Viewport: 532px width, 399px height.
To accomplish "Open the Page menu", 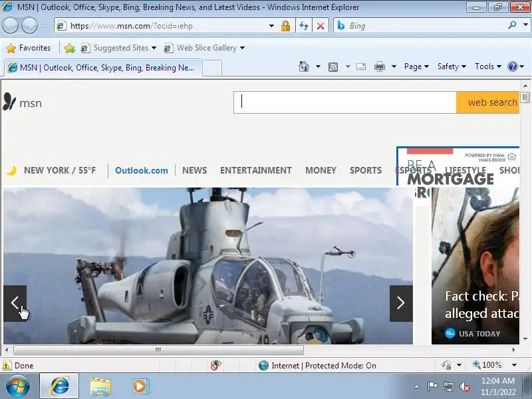I will click(x=416, y=66).
